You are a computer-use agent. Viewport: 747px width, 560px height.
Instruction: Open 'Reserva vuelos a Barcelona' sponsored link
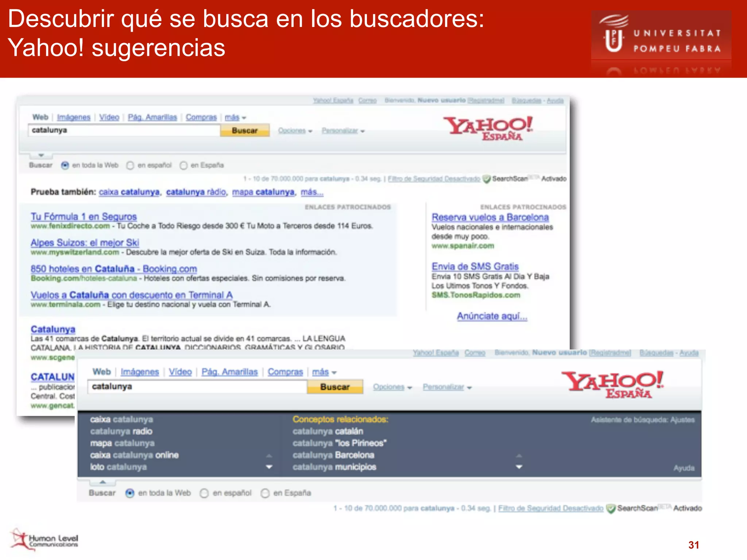tap(490, 217)
